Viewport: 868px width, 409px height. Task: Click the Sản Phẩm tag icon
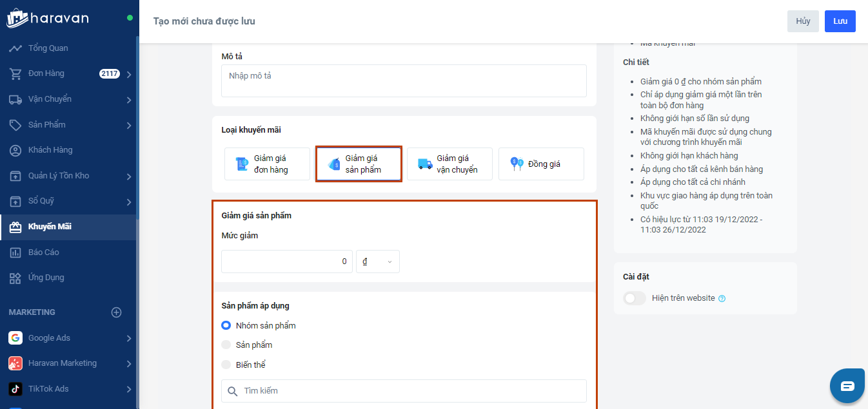(15, 125)
